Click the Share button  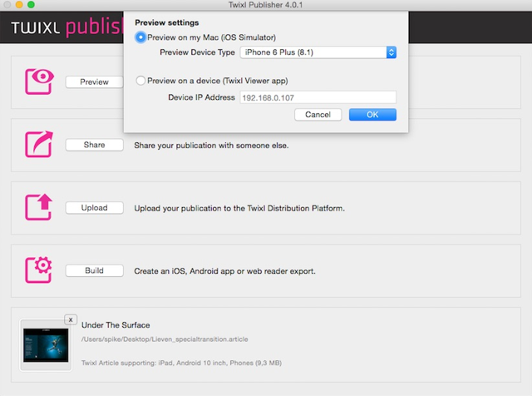tap(94, 145)
